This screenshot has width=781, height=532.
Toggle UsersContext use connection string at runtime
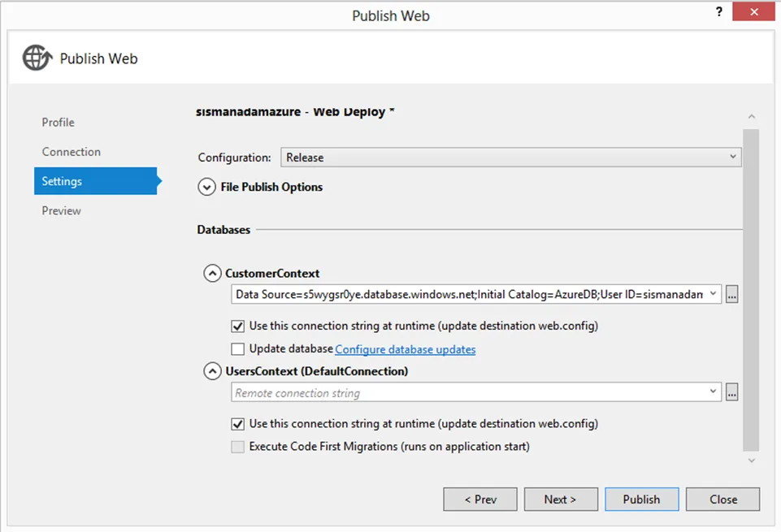(x=237, y=424)
